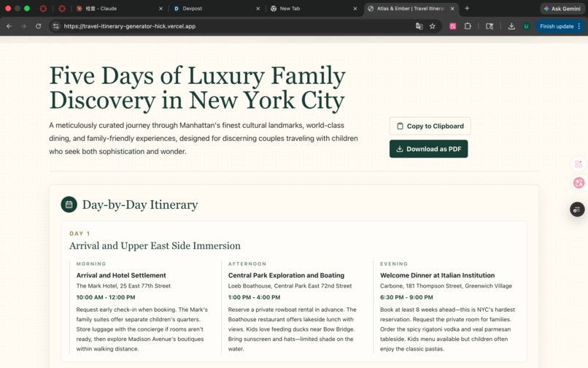The height and width of the screenshot is (368, 588).
Task: Close the Devpost tab
Action: [258, 9]
